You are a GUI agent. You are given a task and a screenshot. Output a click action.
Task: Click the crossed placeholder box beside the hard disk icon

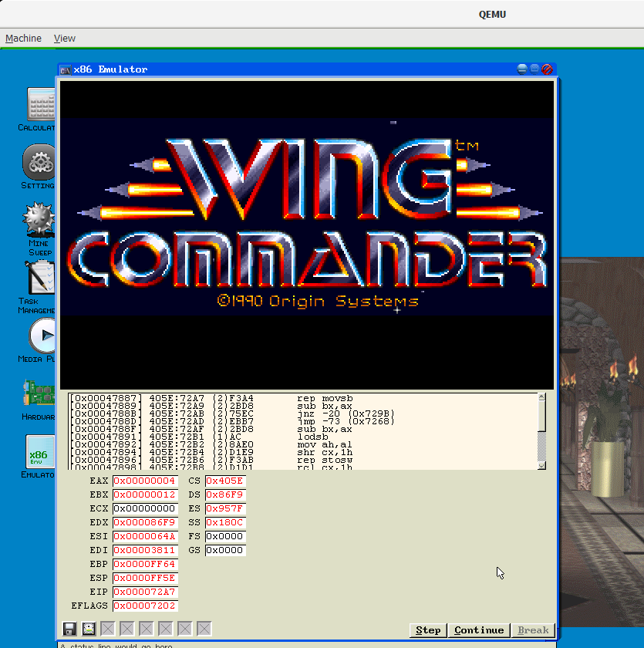coord(108,629)
